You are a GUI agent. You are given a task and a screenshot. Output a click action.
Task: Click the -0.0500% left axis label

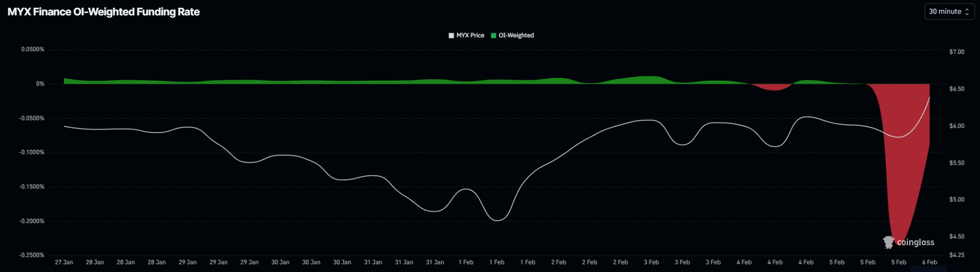pos(32,118)
